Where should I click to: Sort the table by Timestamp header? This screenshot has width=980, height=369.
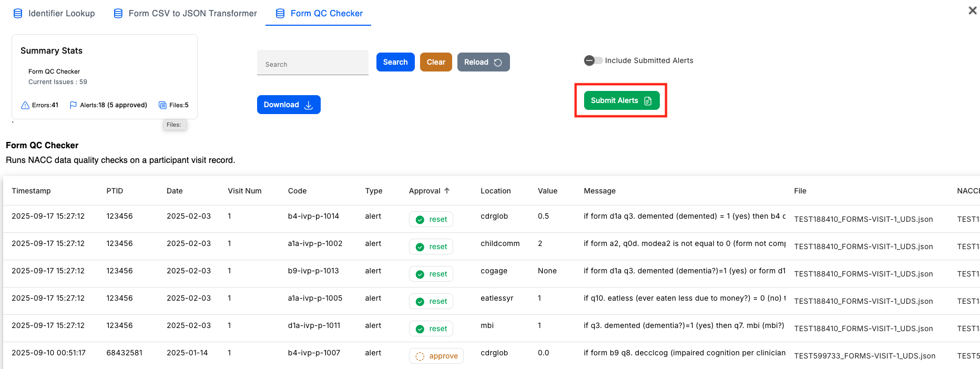pos(31,191)
